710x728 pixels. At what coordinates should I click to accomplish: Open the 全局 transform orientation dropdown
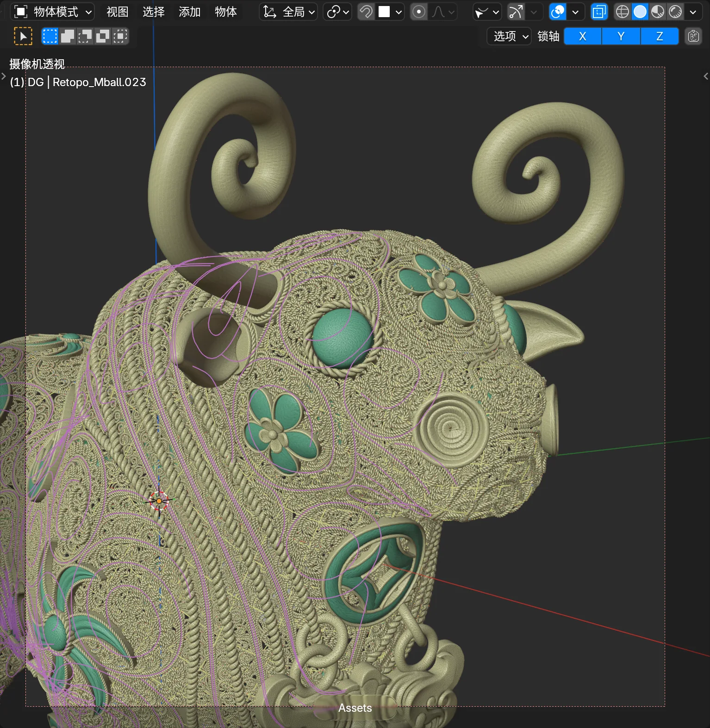coord(288,12)
